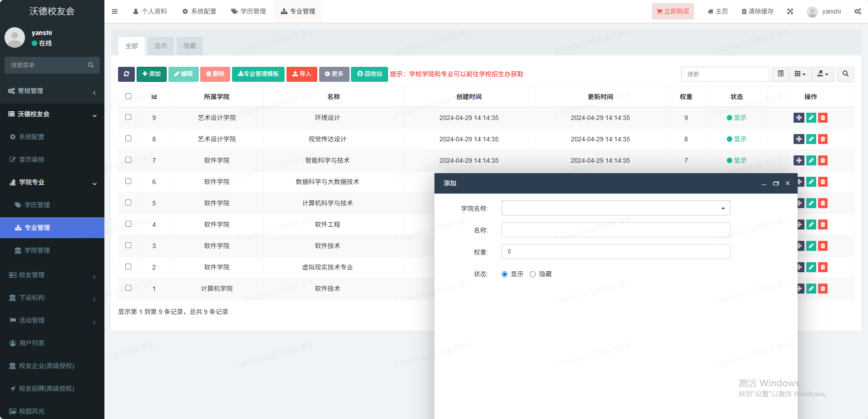Click the 名称 input field in the dialog
Viewport: 868px width, 419px height.
coord(616,230)
